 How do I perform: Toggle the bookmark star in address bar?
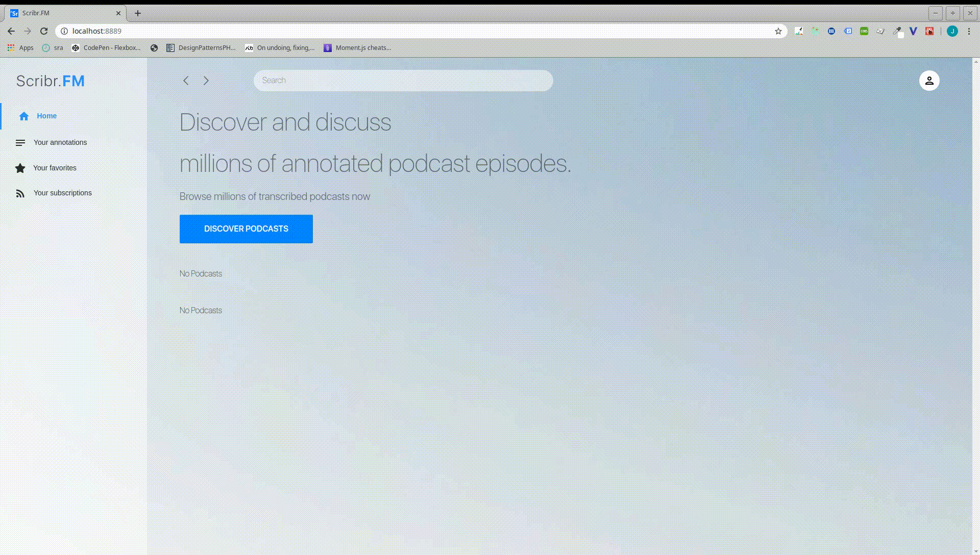(778, 31)
